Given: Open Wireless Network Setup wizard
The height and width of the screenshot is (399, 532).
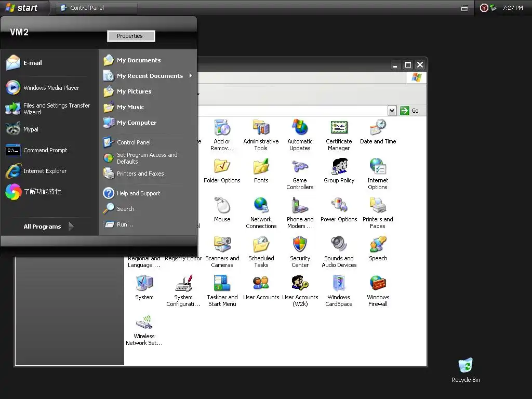Looking at the screenshot, I should [144, 330].
